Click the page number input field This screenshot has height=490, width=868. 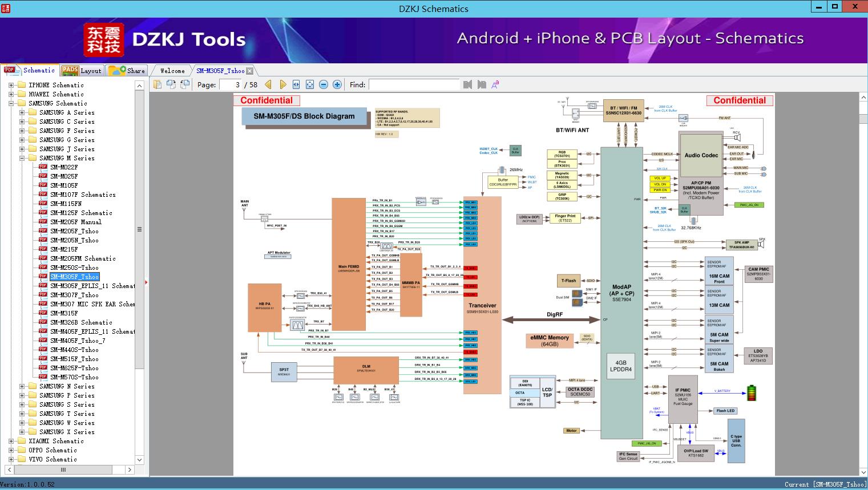click(x=230, y=84)
